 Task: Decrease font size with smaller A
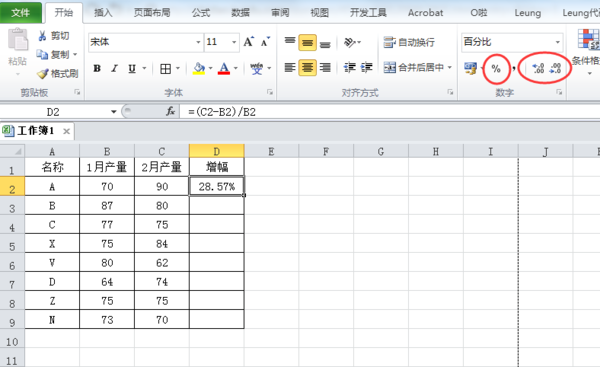[266, 42]
